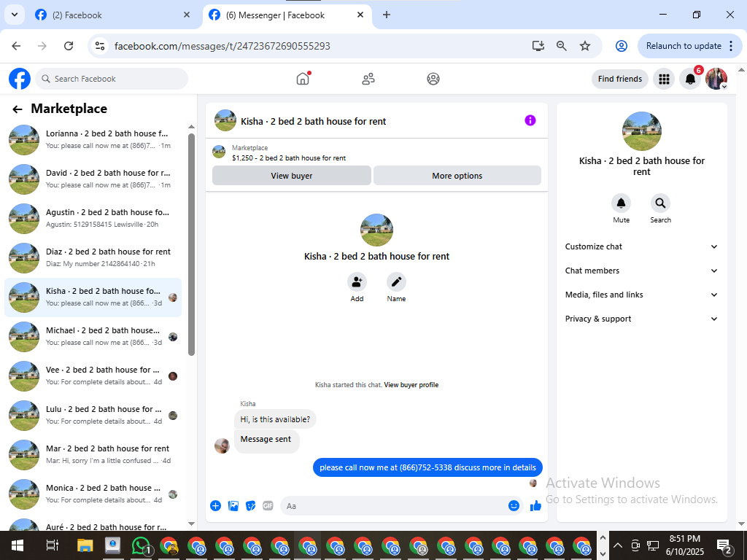747x560 pixels.
Task: Expand the Chat members section
Action: (641, 271)
